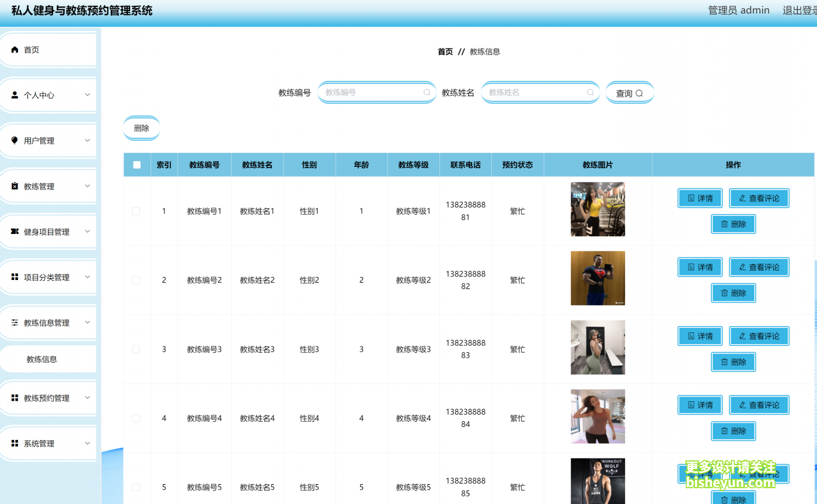
Task: Click the magnifier icon in the 教练编号 search box
Action: [x=427, y=92]
